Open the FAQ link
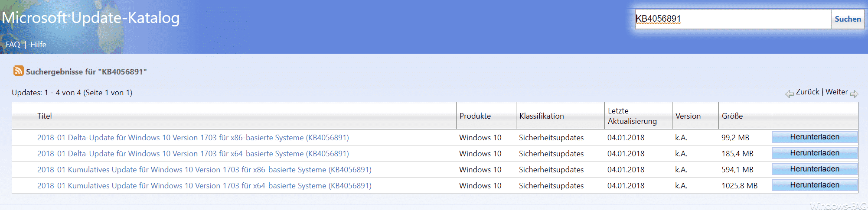868x210 pixels. (13, 45)
